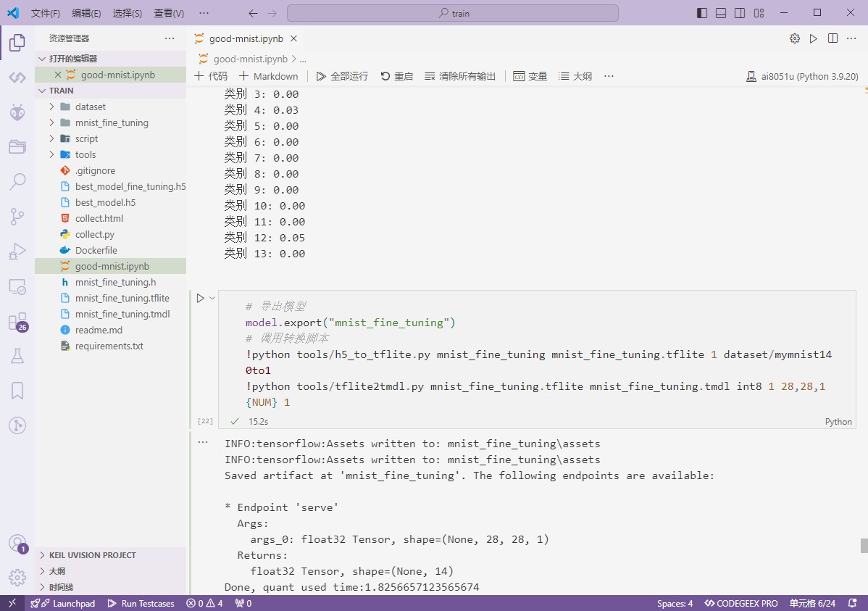Click the command center search box
The width and height of the screenshot is (868, 611).
tap(453, 13)
